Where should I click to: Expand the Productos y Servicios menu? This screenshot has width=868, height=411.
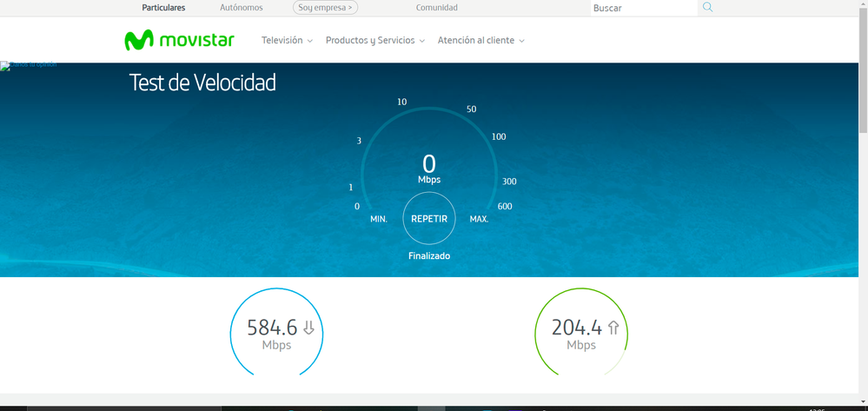(x=375, y=41)
